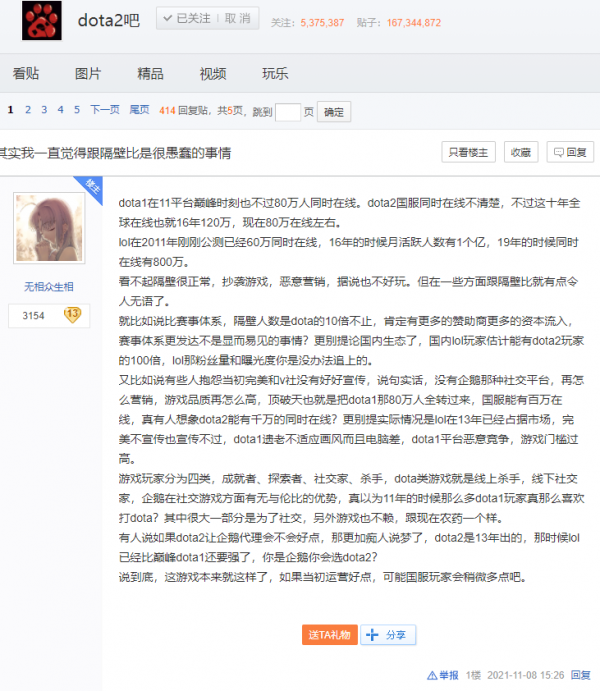600x691 pixels.
Task: Click 下一页 next page link
Action: (105, 110)
